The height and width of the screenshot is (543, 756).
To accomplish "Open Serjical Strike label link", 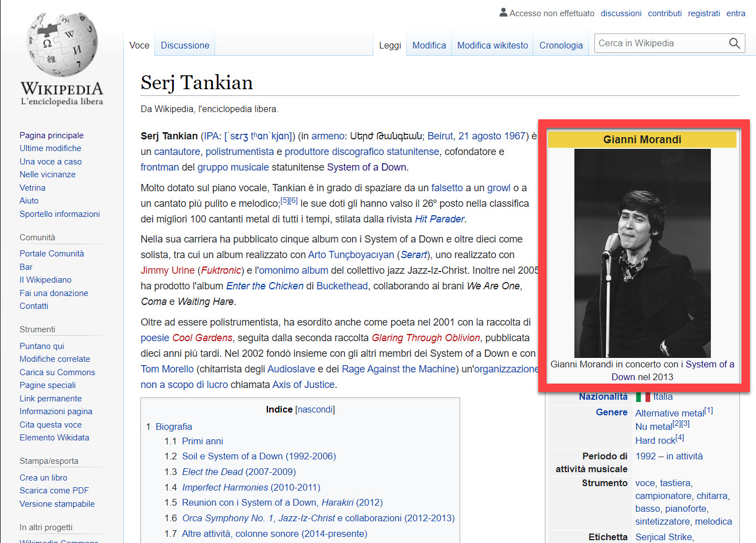I will tap(664, 537).
